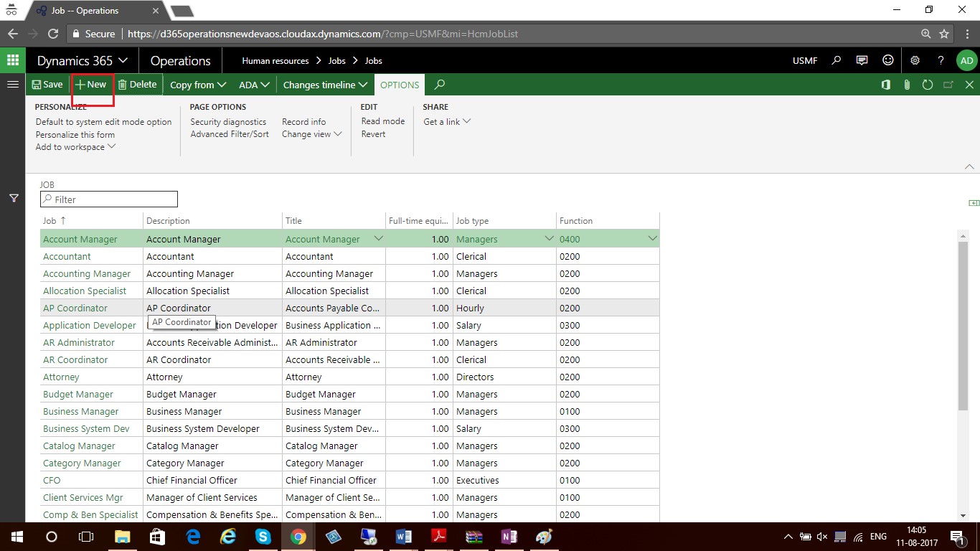Image resolution: width=980 pixels, height=551 pixels.
Task: Open Function dropdown for value 0400
Action: pos(653,239)
